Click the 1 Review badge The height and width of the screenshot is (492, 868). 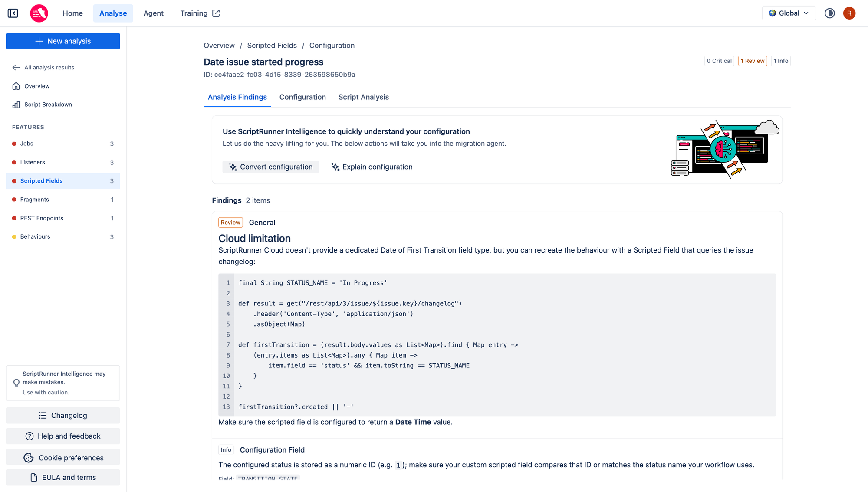pos(753,61)
